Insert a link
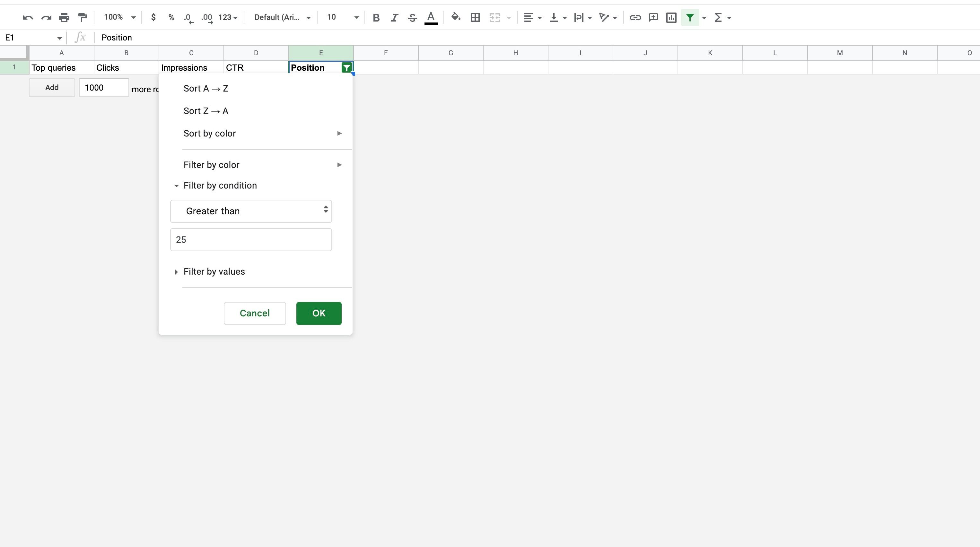This screenshot has width=980, height=547. (x=635, y=18)
